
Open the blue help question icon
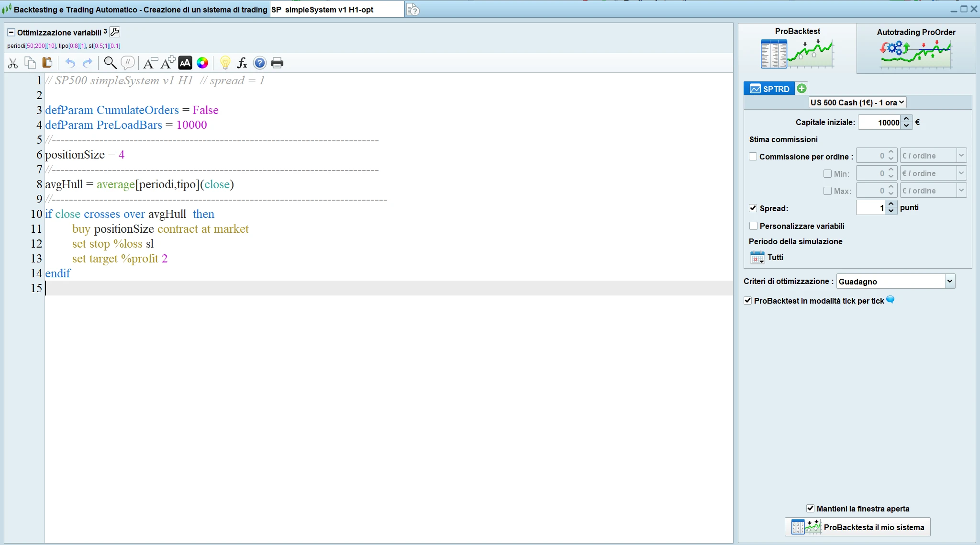point(260,63)
